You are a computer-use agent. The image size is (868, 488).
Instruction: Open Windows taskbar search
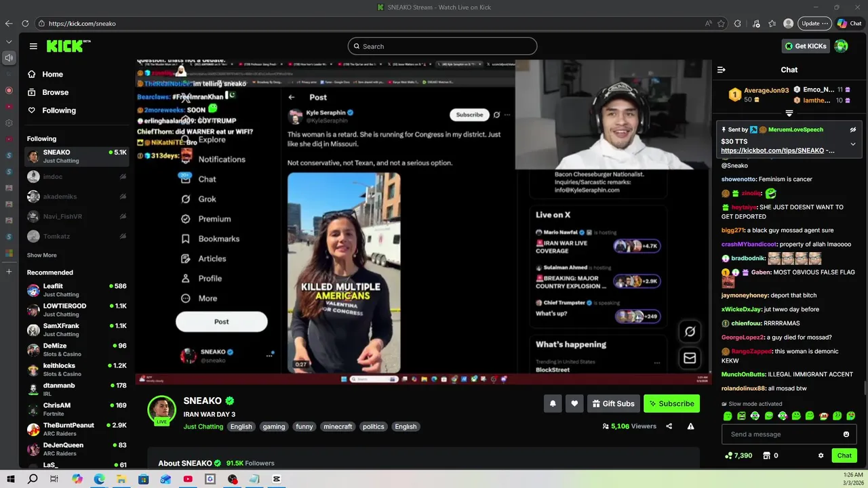point(33,479)
